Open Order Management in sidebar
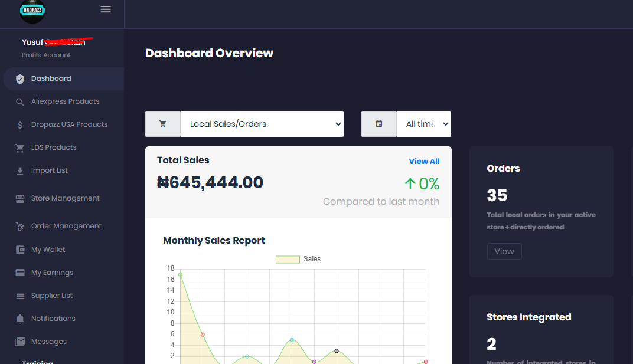This screenshot has height=364, width=633. [66, 226]
